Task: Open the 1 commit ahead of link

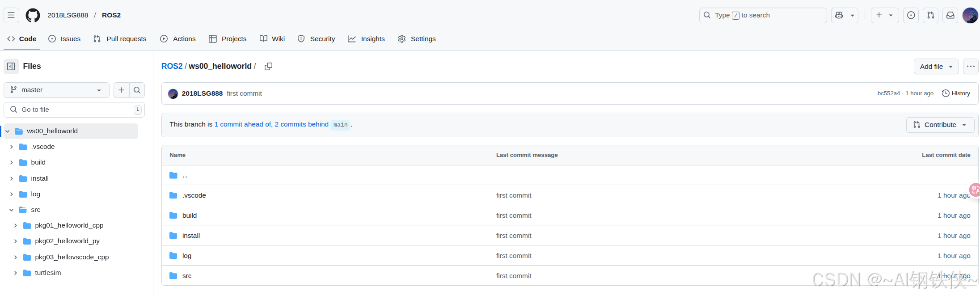Action: [243, 124]
